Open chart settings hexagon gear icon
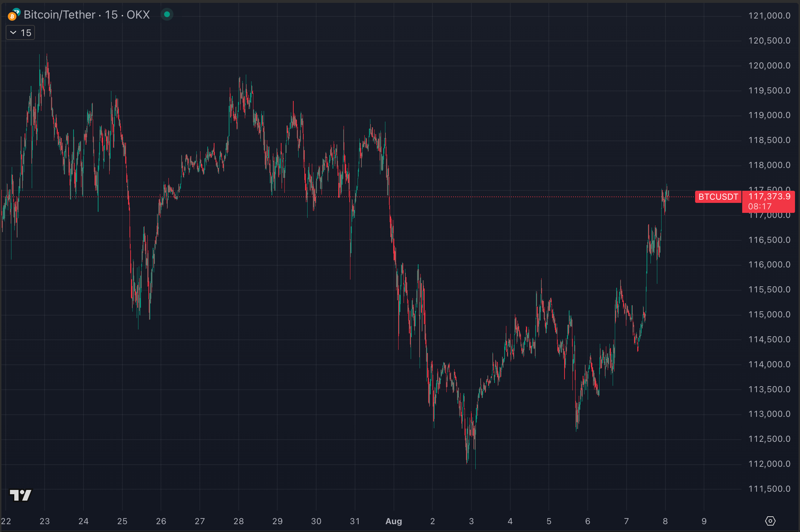Screen dimensions: 800x532 770,521
